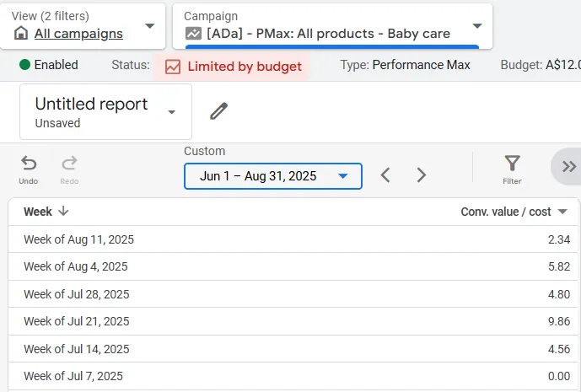Click the Undo arrow icon

pyautogui.click(x=29, y=163)
